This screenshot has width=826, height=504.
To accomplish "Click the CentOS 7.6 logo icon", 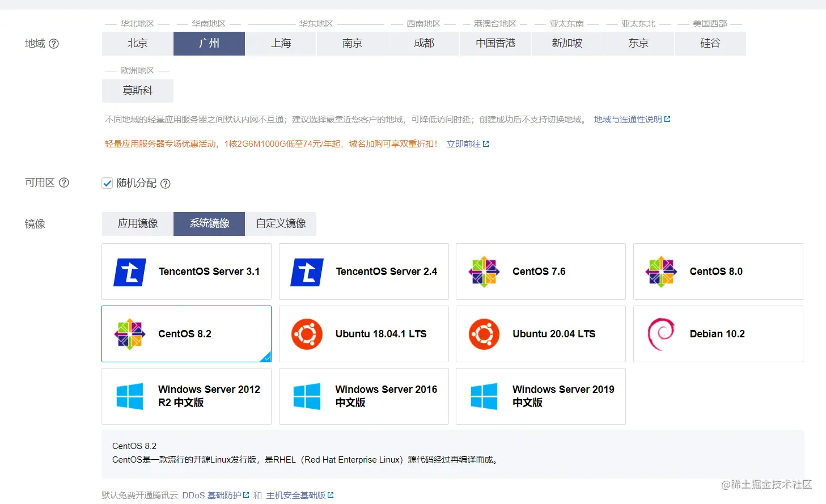I will [x=484, y=272].
